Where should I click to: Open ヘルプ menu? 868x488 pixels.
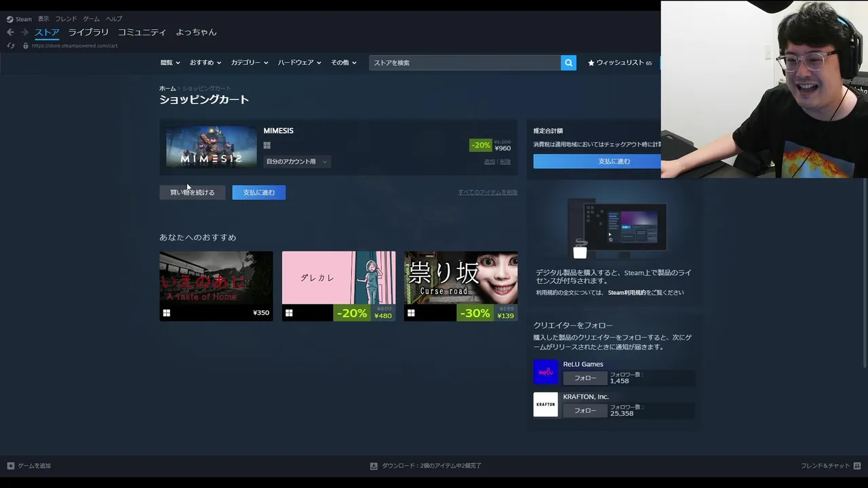click(x=114, y=19)
